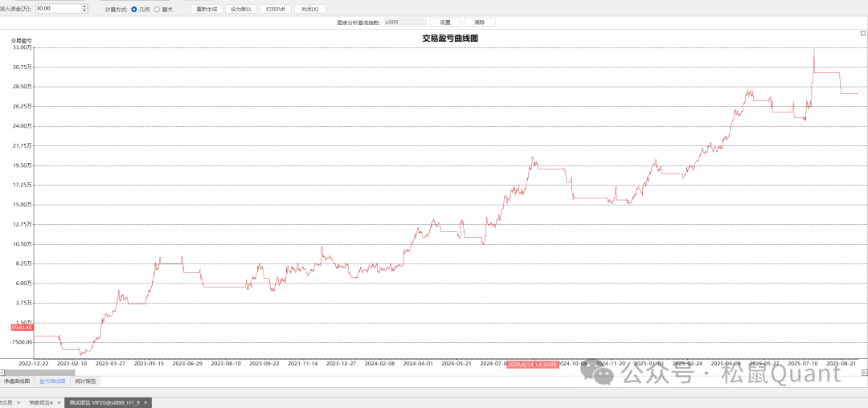Viewport: 868px width, 408px height.
Task: Select the 几何 calculation radio button
Action: [133, 9]
